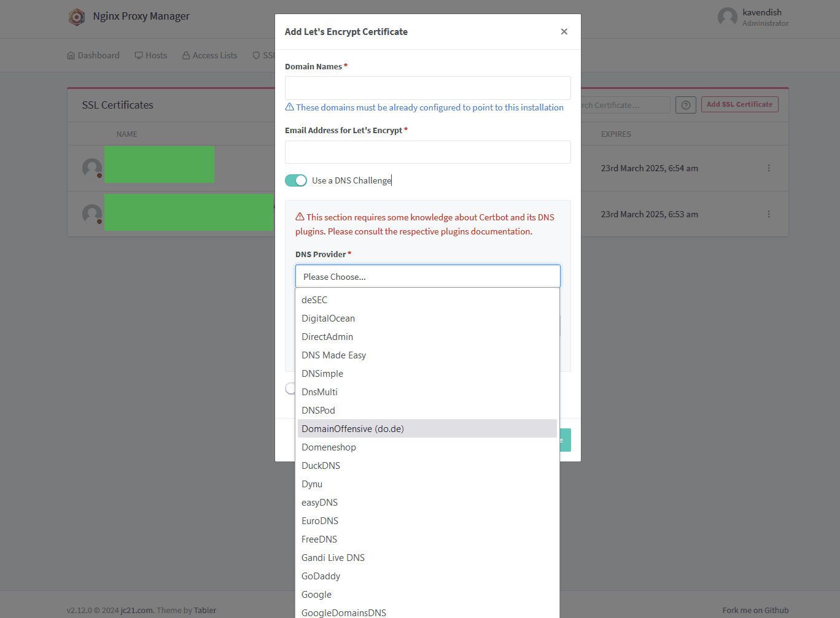Image resolution: width=840 pixels, height=618 pixels.
Task: Select Google from the provider list
Action: pyautogui.click(x=427, y=595)
